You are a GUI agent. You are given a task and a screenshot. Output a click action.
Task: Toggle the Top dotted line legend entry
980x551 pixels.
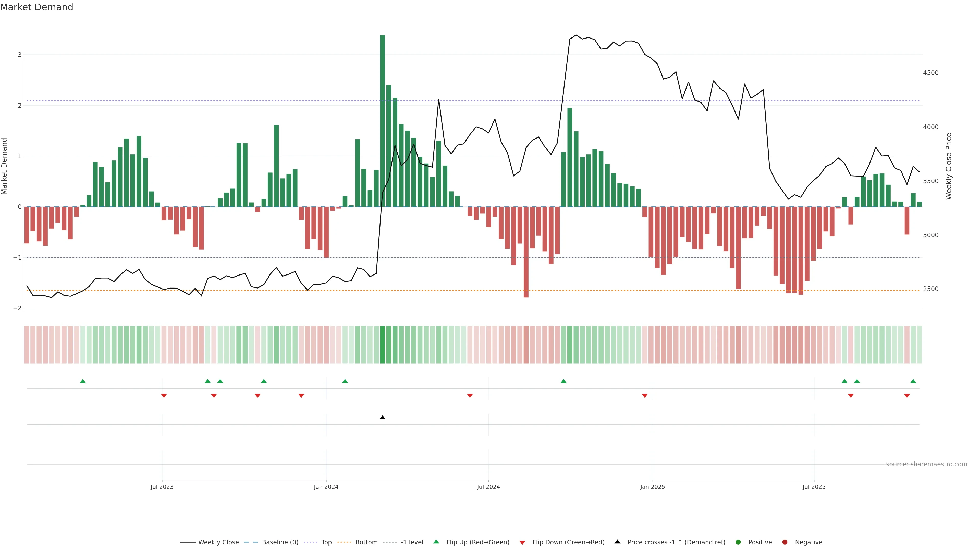(x=326, y=542)
